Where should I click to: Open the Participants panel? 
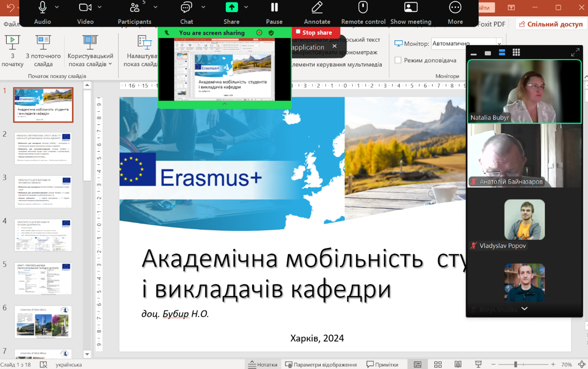[134, 8]
